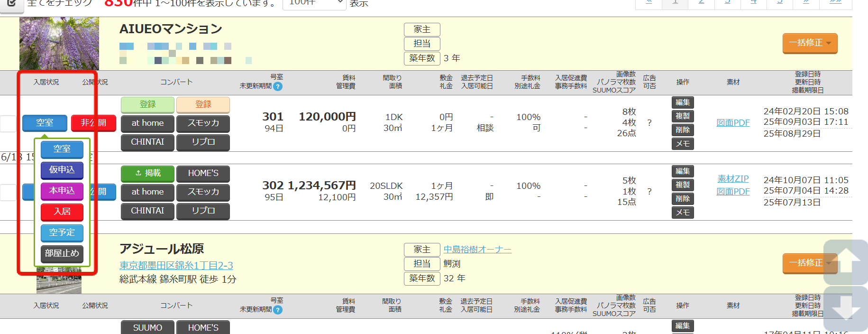This screenshot has width=868, height=334.
Task: Open the 空室 status dropdown for room 301
Action: (x=45, y=123)
